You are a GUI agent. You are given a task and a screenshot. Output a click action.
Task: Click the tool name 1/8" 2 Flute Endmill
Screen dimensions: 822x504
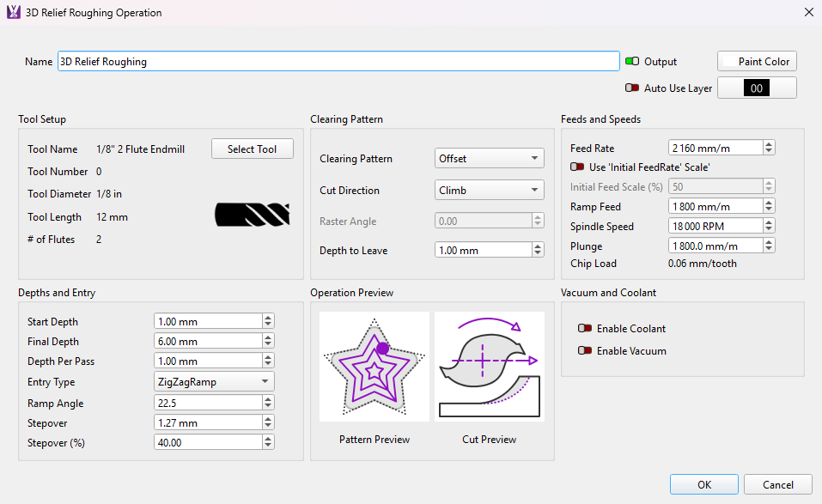click(141, 149)
